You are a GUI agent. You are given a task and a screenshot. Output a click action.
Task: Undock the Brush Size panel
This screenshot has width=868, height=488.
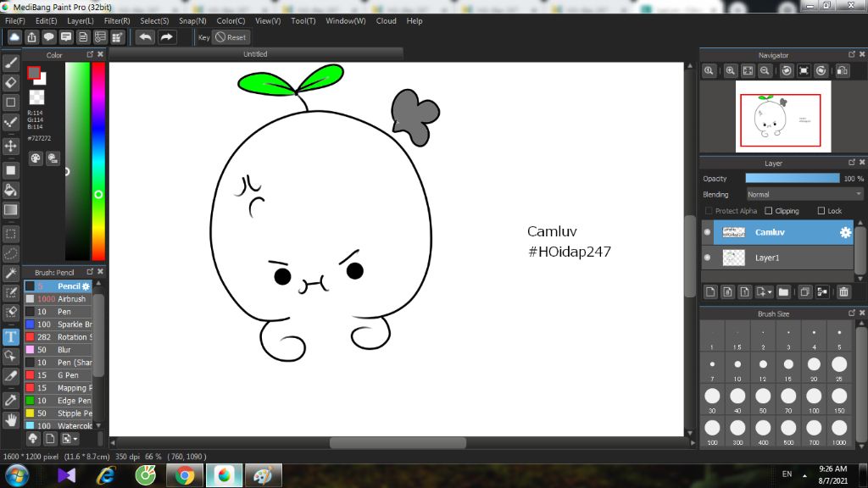(852, 313)
